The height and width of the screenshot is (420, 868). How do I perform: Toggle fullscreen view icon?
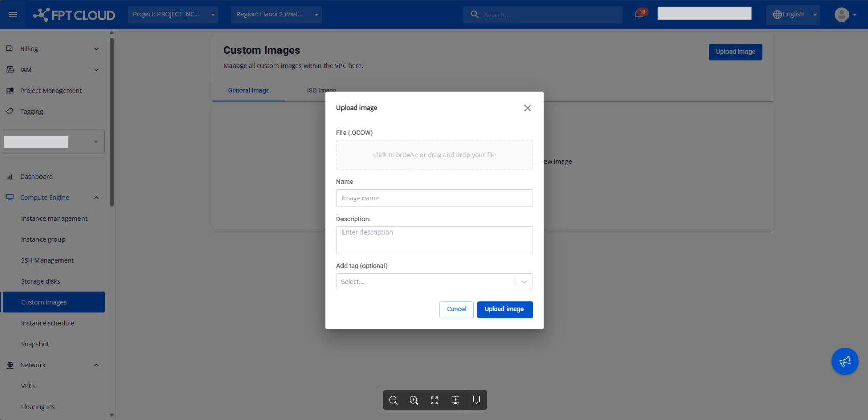click(434, 401)
